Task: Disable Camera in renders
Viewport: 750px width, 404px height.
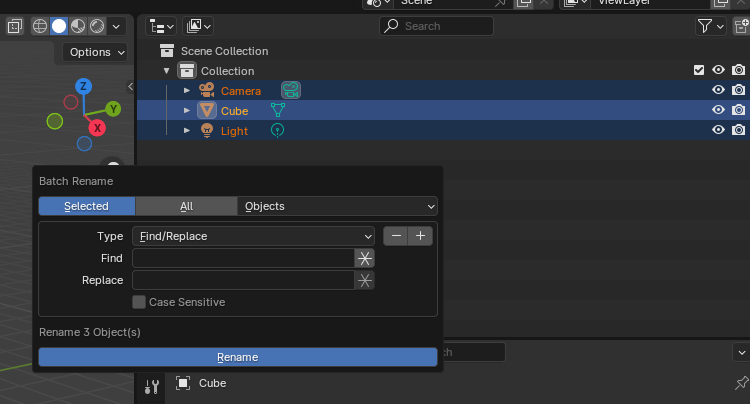Action: click(739, 90)
